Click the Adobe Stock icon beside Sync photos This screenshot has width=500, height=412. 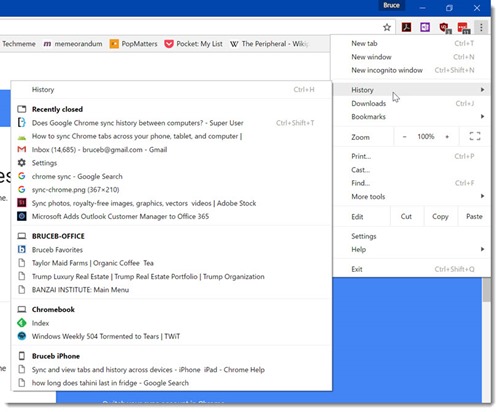(x=22, y=203)
